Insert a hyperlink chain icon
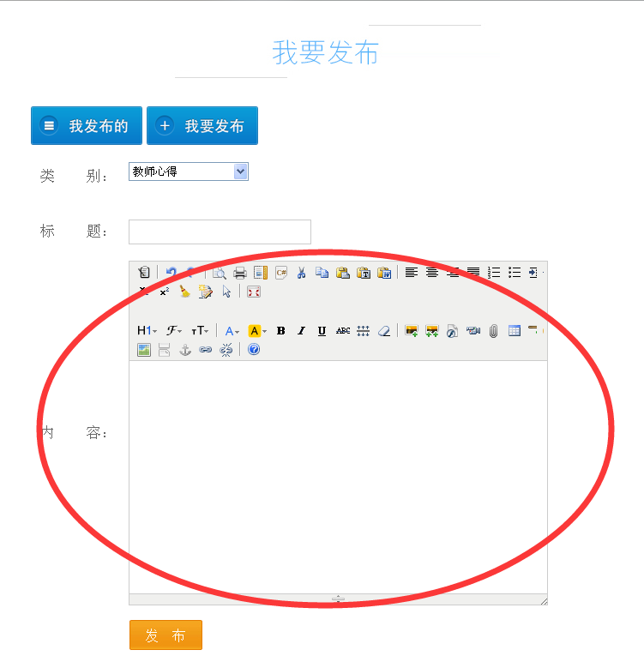Image resolution: width=644 pixels, height=668 pixels. (x=205, y=350)
